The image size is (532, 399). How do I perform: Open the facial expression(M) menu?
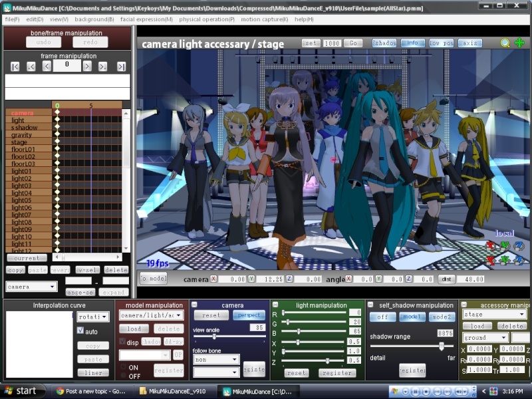(146, 19)
